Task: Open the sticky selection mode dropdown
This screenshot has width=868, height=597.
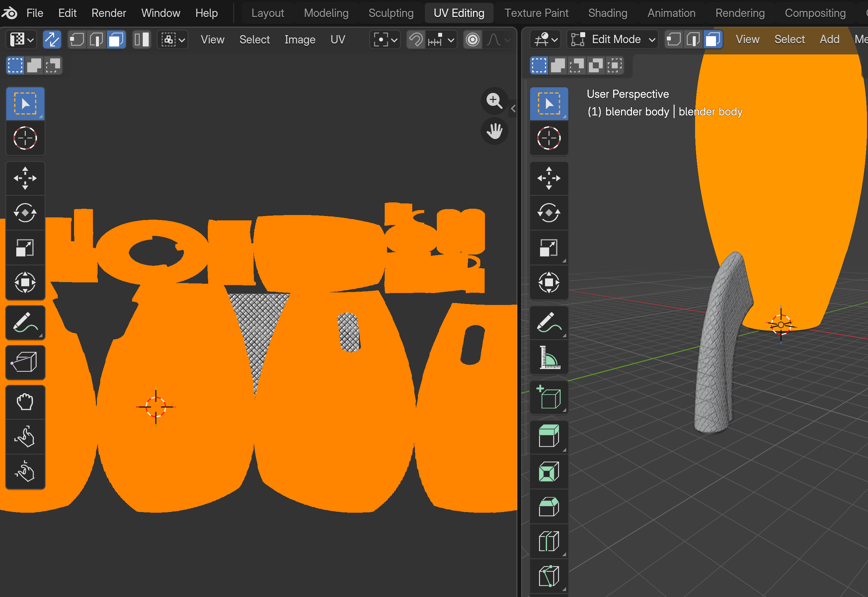Action: pyautogui.click(x=173, y=39)
